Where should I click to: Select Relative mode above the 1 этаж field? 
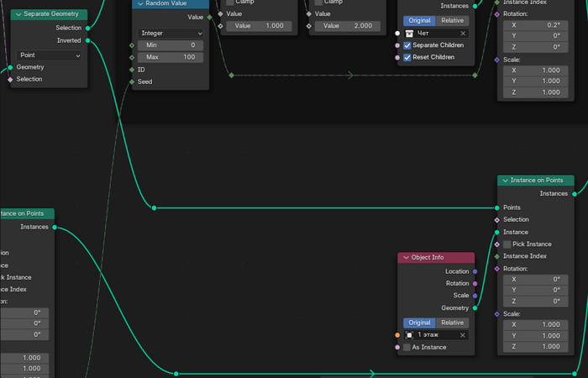[453, 323]
